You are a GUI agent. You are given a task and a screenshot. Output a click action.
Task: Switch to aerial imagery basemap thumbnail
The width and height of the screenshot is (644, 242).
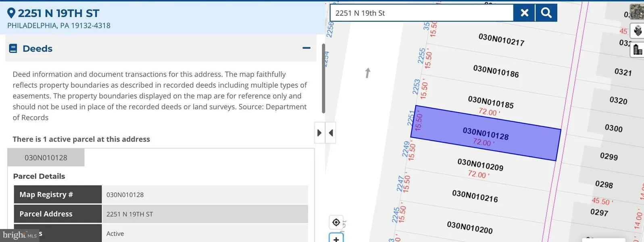[x=637, y=12]
